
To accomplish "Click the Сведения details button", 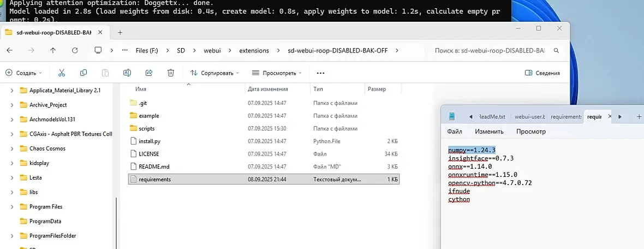I will coord(542,73).
